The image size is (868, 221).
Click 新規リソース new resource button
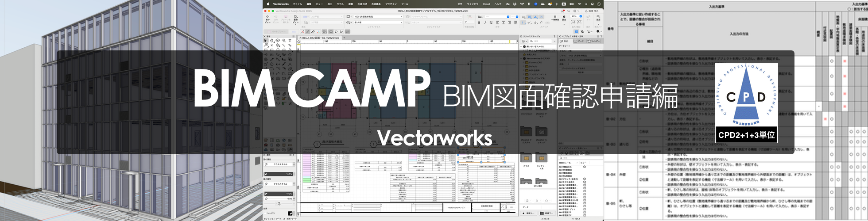[x=528, y=213]
